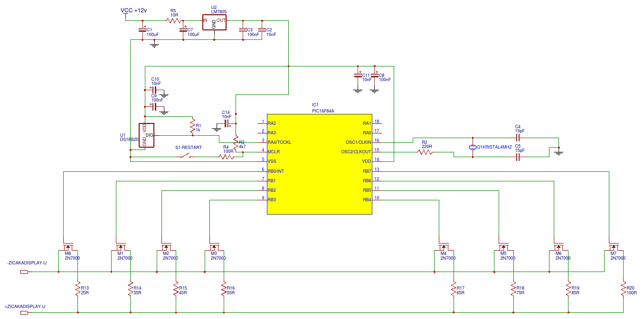Screen dimensions: 644x319
Task: Select capacitor C7 100uF symbol
Action: click(x=183, y=30)
